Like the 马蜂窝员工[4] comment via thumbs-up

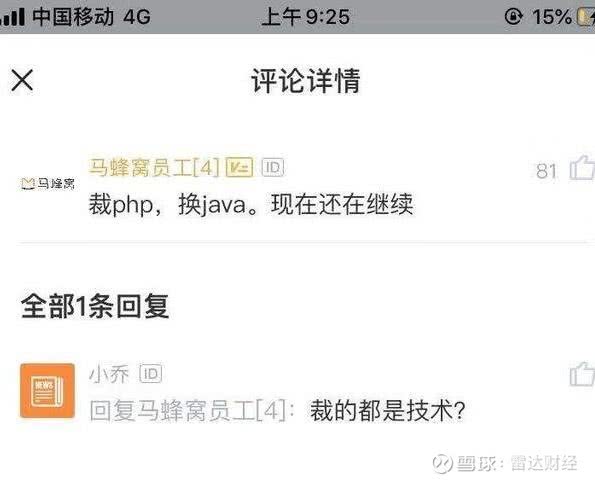tap(582, 168)
